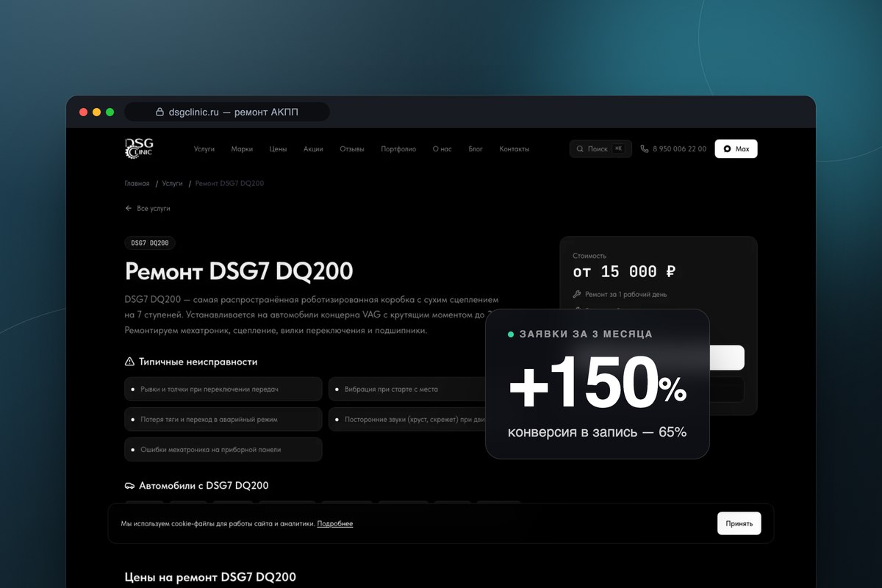882x588 pixels.
Task: Open the Услуги menu item
Action: 204,149
